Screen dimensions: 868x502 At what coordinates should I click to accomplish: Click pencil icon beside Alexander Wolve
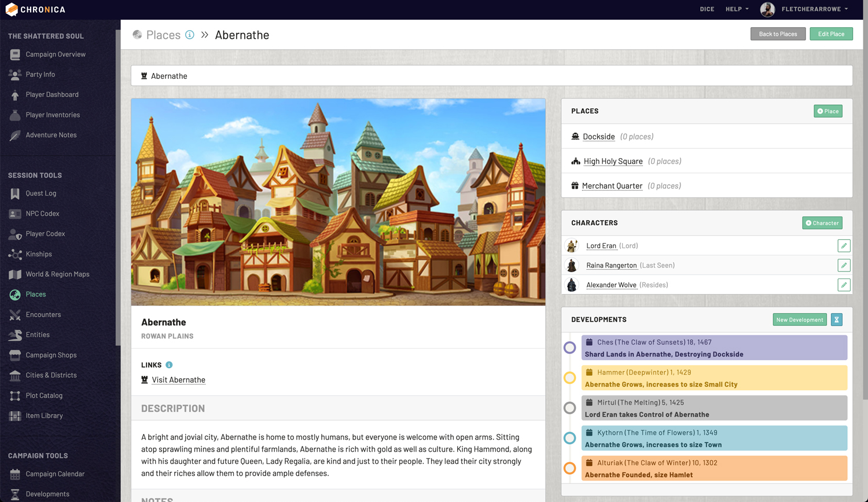[x=844, y=285]
